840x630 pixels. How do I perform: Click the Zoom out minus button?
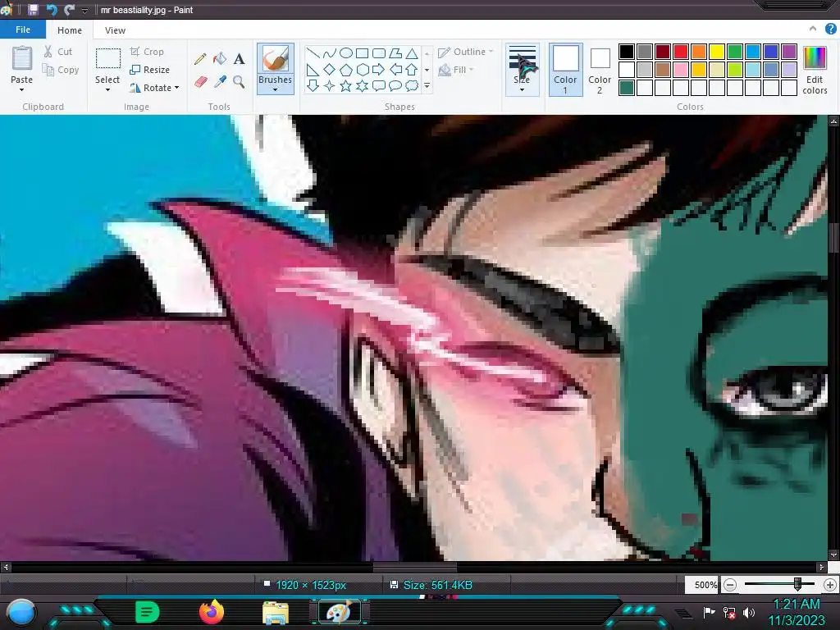tap(730, 585)
